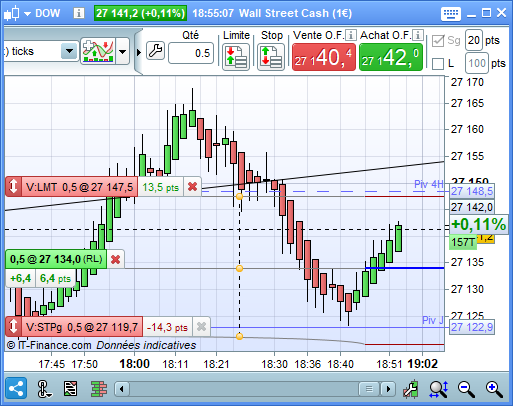Screen dimensions: 513x406
Task: Click the orange marker on position line
Action: pyautogui.click(x=239, y=268)
